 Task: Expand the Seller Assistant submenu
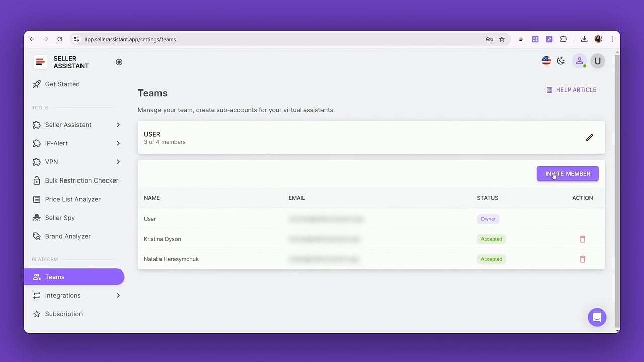(118, 125)
